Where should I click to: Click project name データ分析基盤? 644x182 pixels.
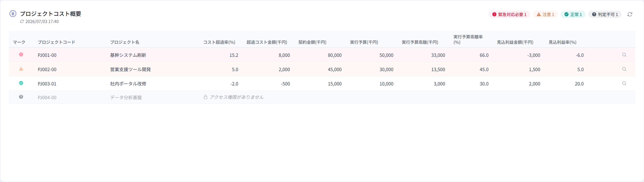point(126,97)
